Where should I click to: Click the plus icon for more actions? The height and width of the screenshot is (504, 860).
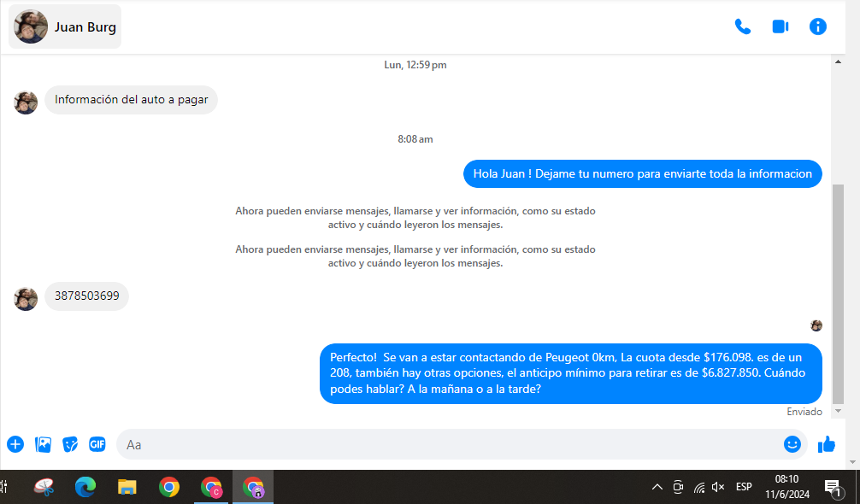click(x=15, y=444)
